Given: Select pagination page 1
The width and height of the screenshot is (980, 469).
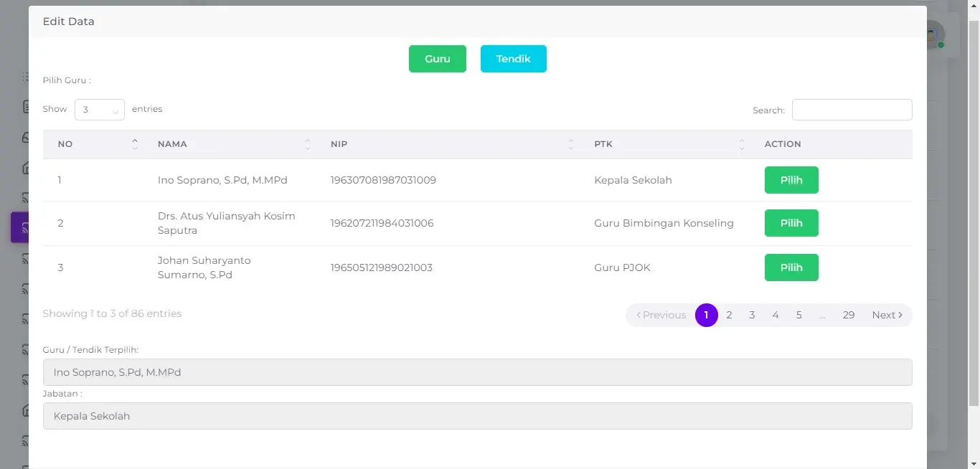Looking at the screenshot, I should pyautogui.click(x=707, y=315).
